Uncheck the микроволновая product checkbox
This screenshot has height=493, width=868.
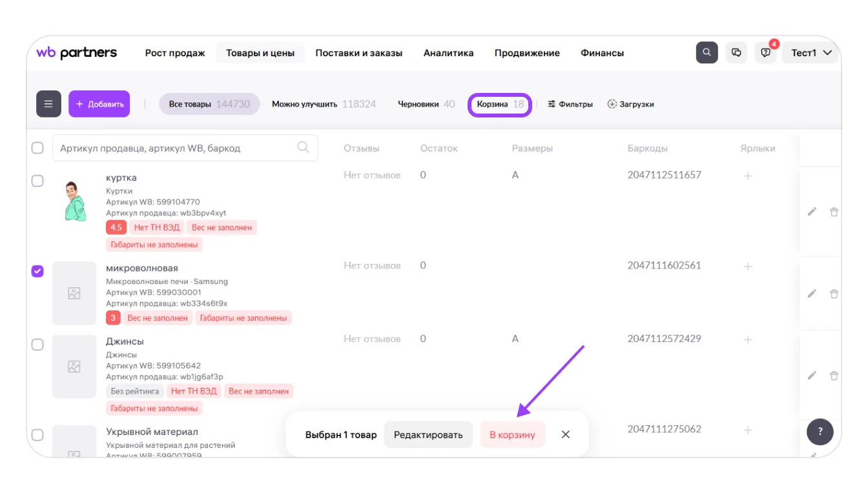pyautogui.click(x=37, y=271)
